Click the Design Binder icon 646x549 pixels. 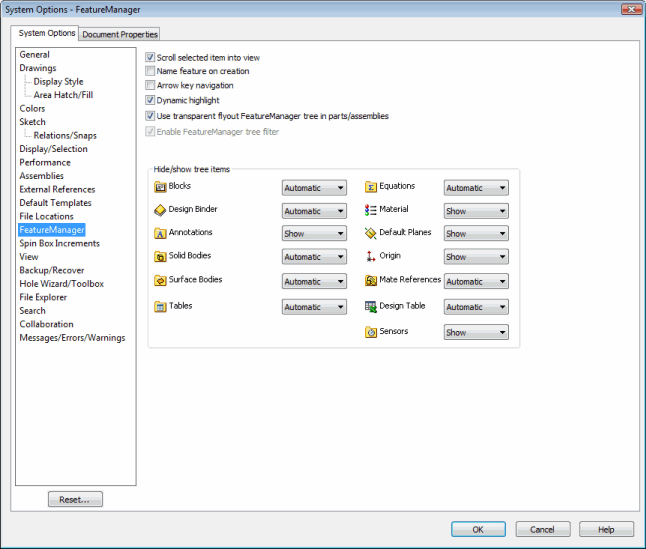coord(160,210)
